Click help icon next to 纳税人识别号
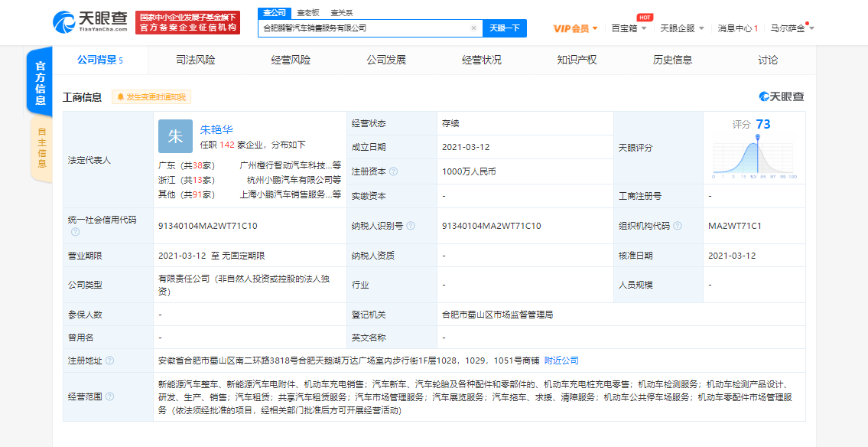The width and height of the screenshot is (868, 447). [411, 226]
